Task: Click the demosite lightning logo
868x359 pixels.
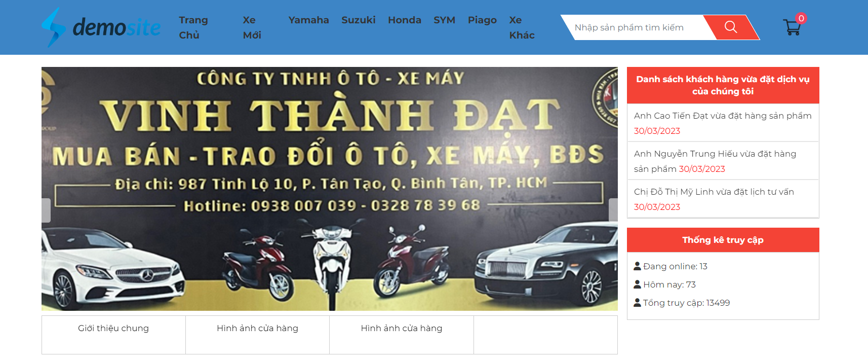Action: pos(101,27)
